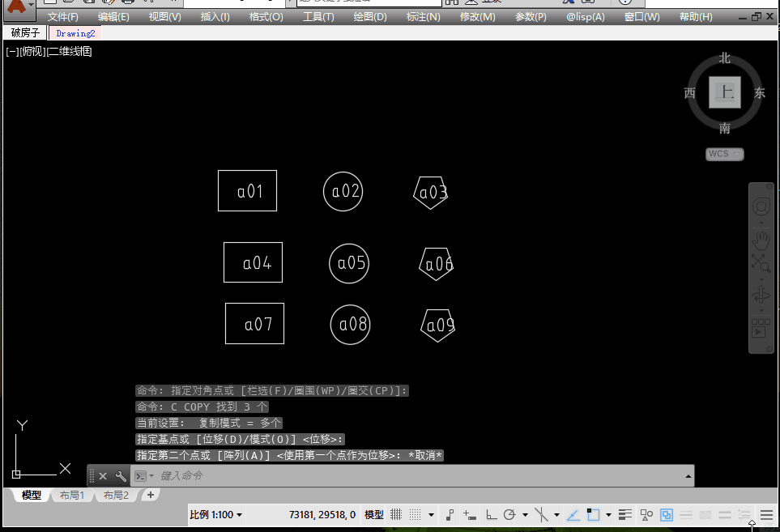The width and height of the screenshot is (780, 532).
Task: Toggle grid display in status bar
Action: click(x=396, y=514)
